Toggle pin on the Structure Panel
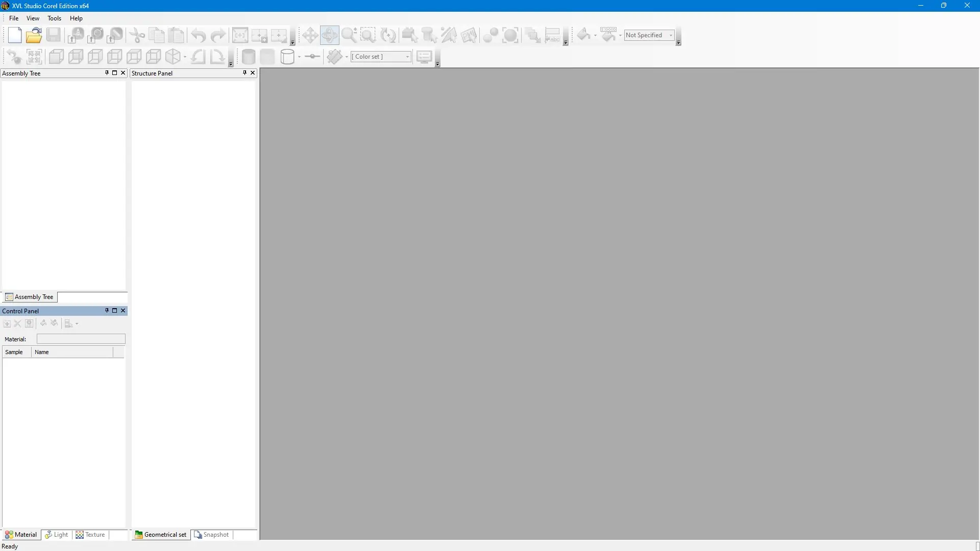 (x=244, y=73)
